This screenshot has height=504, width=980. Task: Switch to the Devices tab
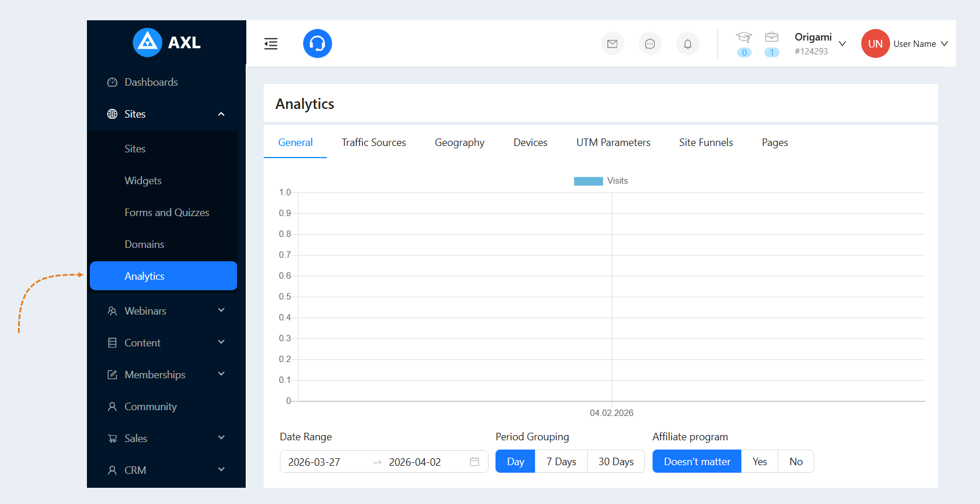point(530,143)
